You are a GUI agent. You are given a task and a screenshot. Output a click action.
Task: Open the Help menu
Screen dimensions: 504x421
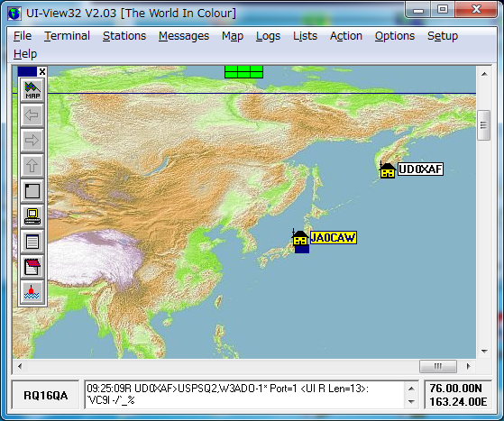(x=25, y=54)
